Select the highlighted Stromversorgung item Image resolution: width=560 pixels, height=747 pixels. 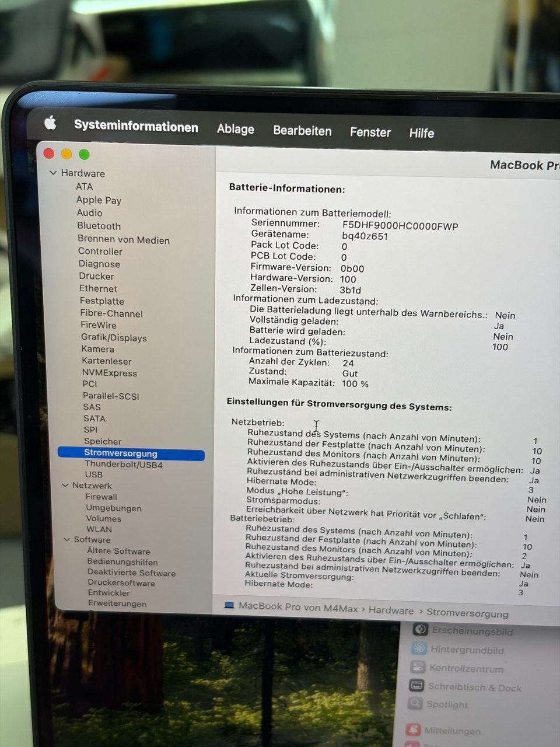131,453
